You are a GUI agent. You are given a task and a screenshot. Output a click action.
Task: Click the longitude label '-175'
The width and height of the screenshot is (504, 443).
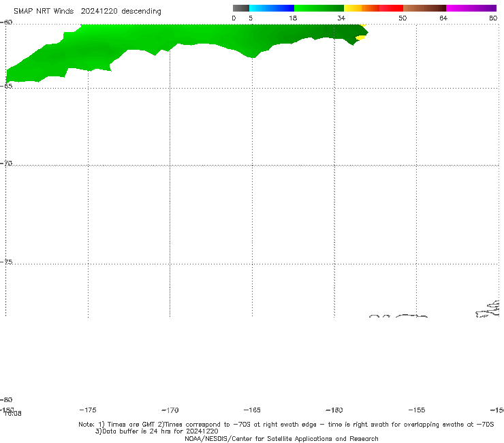88,410
